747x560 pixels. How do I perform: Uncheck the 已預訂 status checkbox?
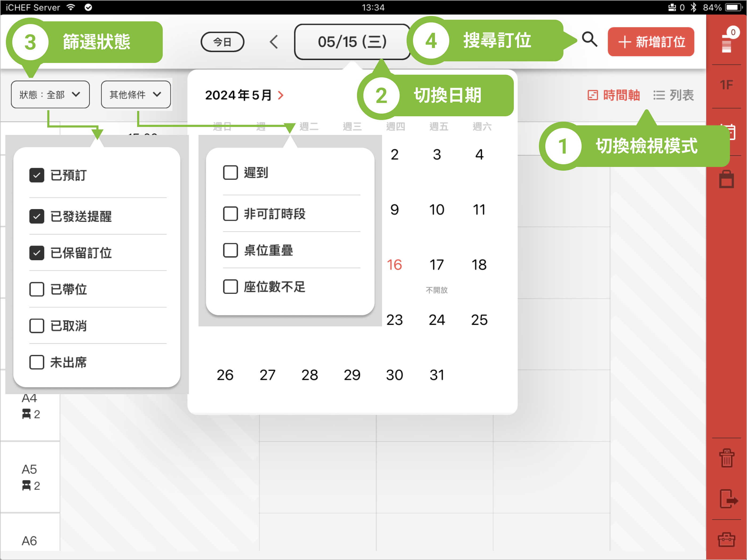pos(37,175)
